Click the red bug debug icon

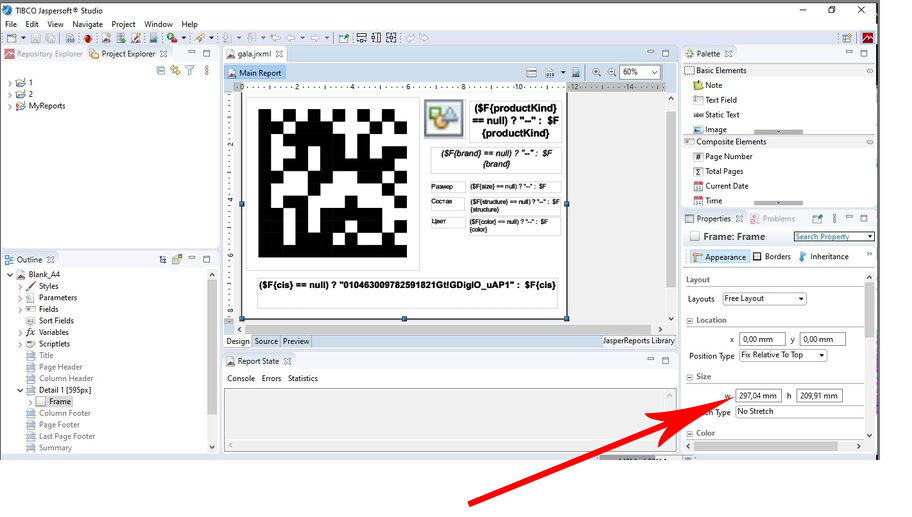coord(88,38)
